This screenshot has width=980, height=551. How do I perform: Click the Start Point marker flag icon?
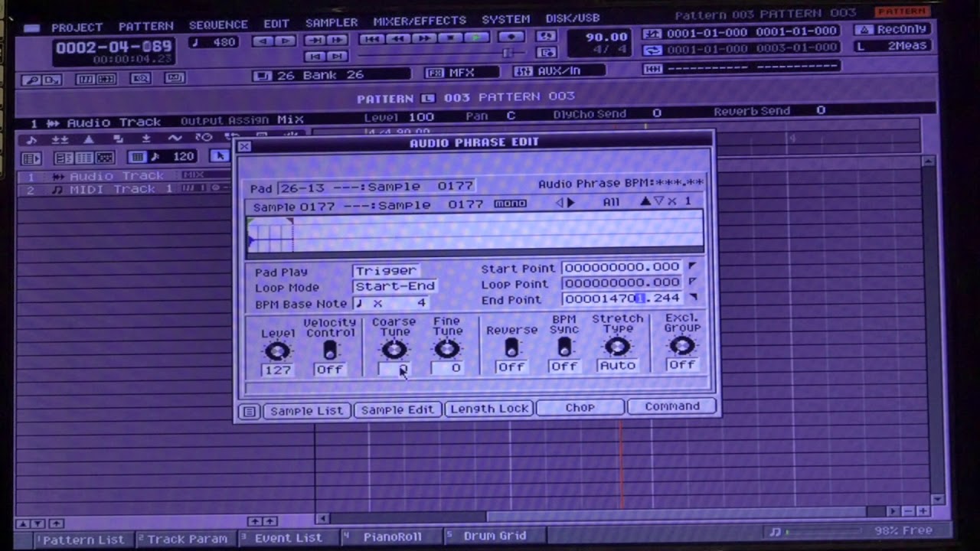click(692, 266)
